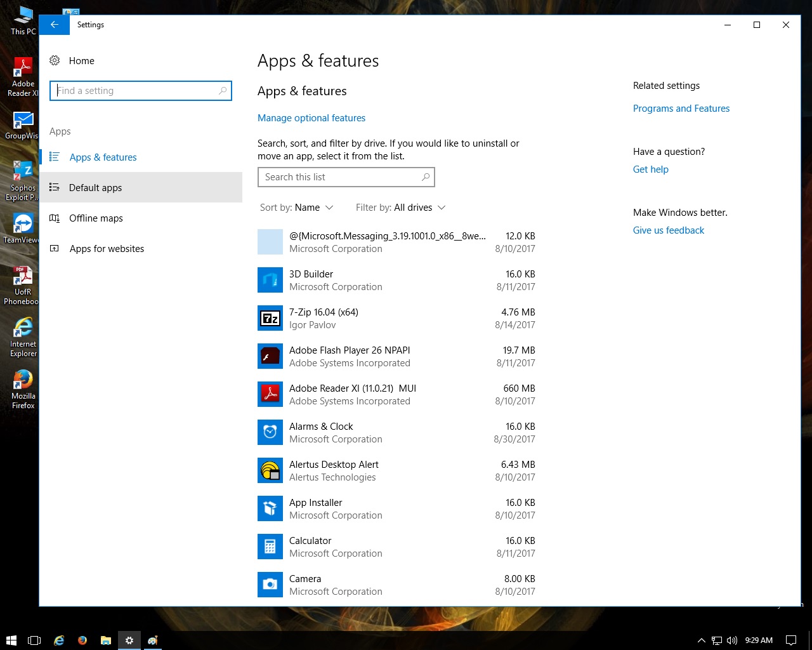Open the Action Center notification icon
The height and width of the screenshot is (650, 812).
(791, 640)
